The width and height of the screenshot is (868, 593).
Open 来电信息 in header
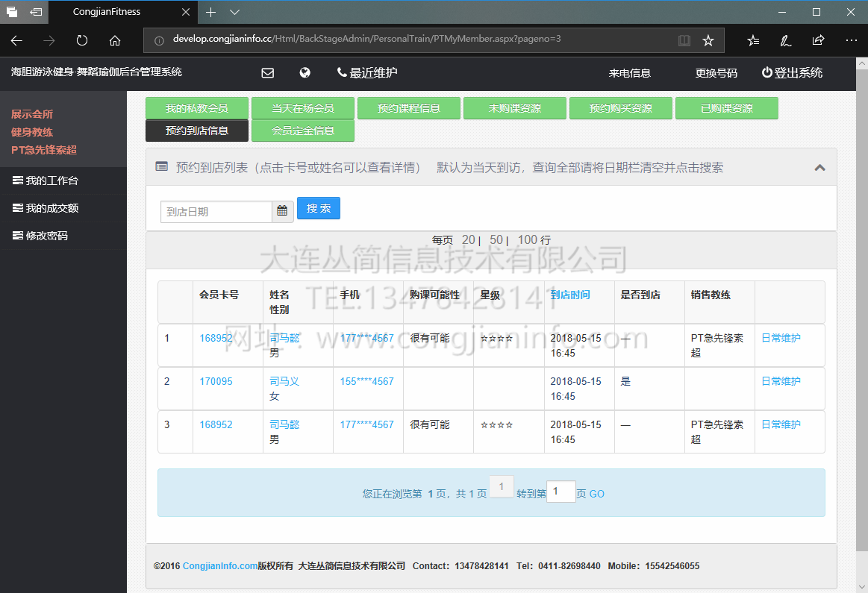(629, 73)
